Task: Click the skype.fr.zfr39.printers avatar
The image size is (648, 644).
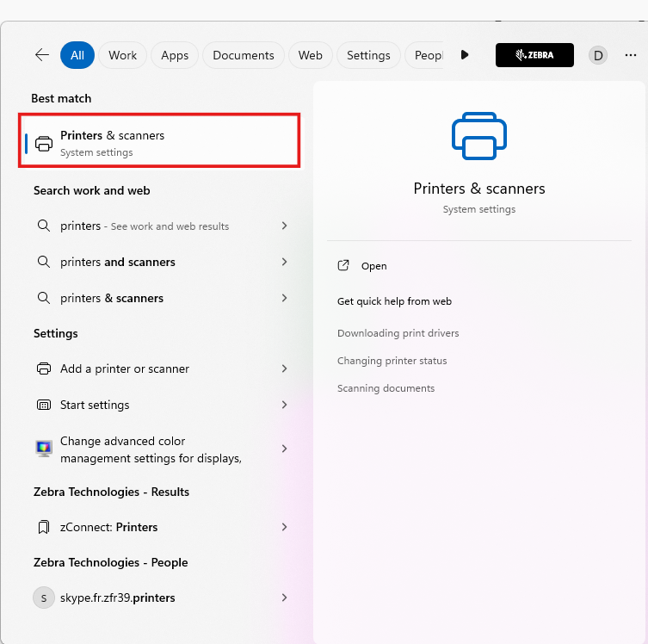Action: pyautogui.click(x=43, y=598)
